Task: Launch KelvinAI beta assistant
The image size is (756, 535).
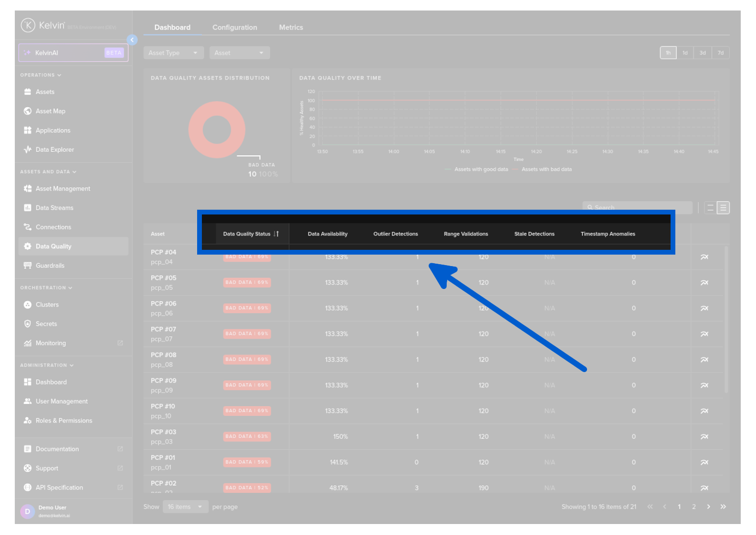Action: coord(73,53)
